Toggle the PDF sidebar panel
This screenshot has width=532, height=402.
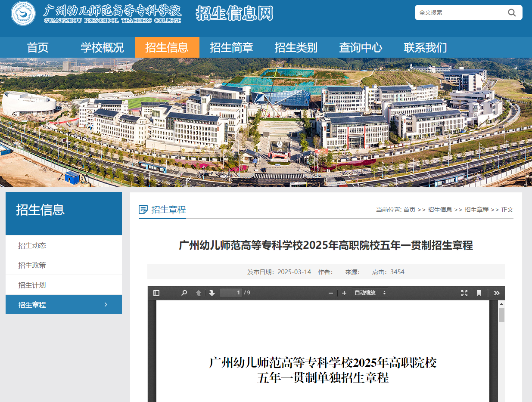point(156,293)
